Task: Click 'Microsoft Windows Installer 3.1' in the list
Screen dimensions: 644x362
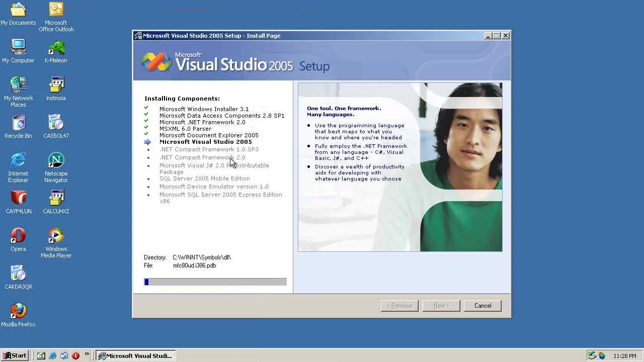Action: coord(204,109)
